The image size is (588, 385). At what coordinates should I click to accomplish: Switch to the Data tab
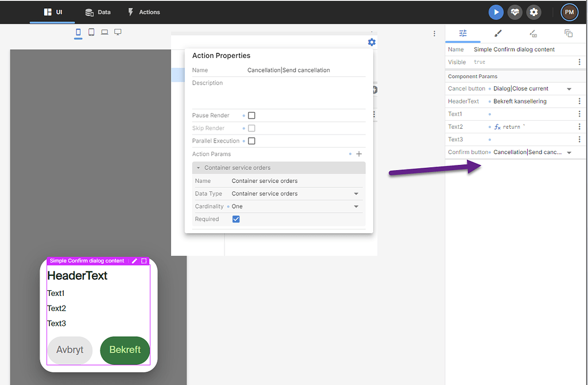(98, 12)
